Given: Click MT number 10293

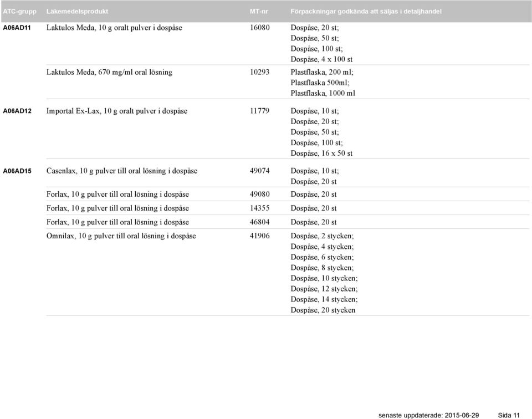Looking at the screenshot, I should (260, 72).
